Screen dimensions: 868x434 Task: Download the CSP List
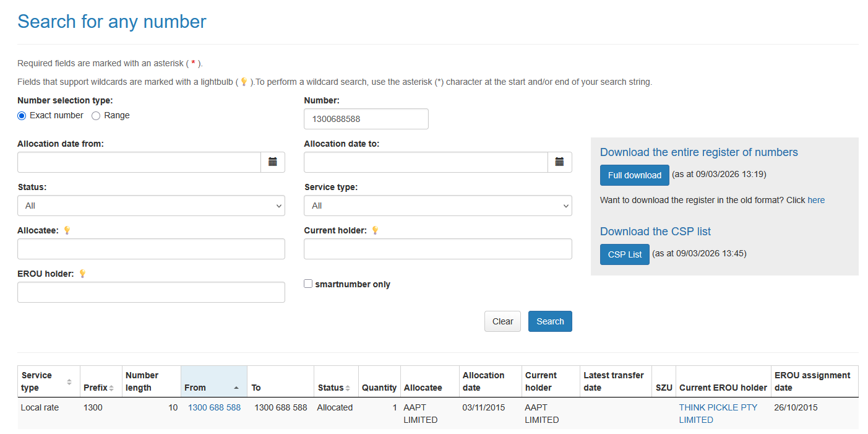pos(624,254)
